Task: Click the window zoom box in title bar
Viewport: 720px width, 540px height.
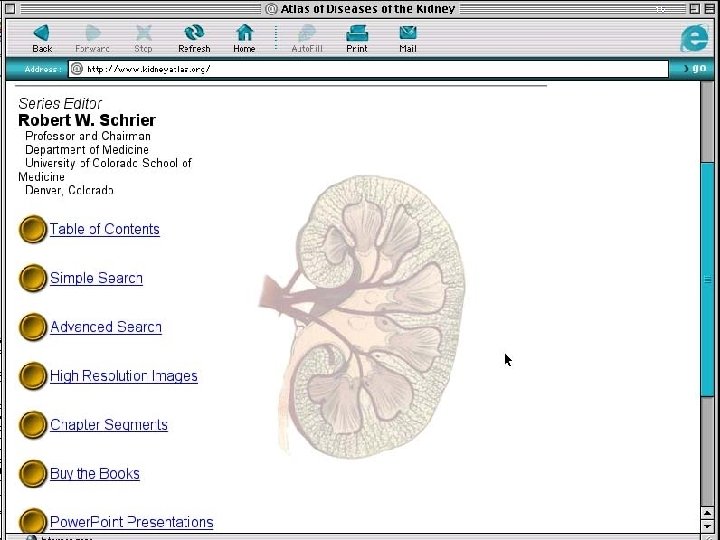Action: pos(694,9)
